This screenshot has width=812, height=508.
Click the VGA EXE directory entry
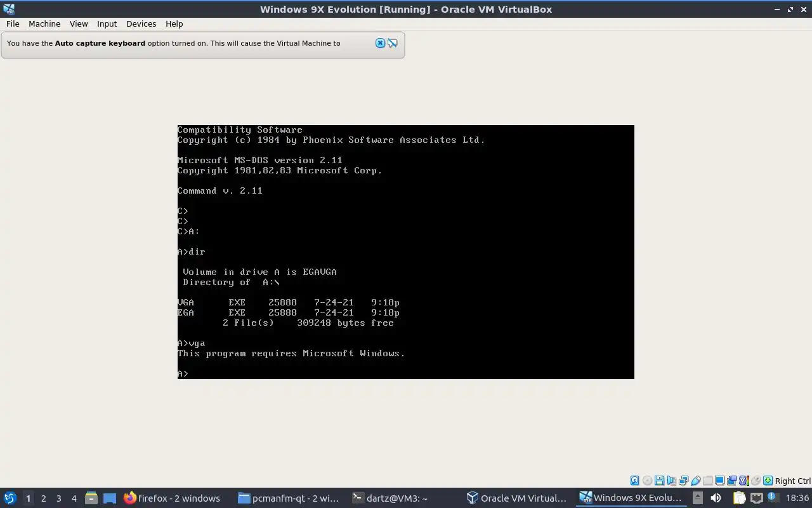(x=289, y=302)
